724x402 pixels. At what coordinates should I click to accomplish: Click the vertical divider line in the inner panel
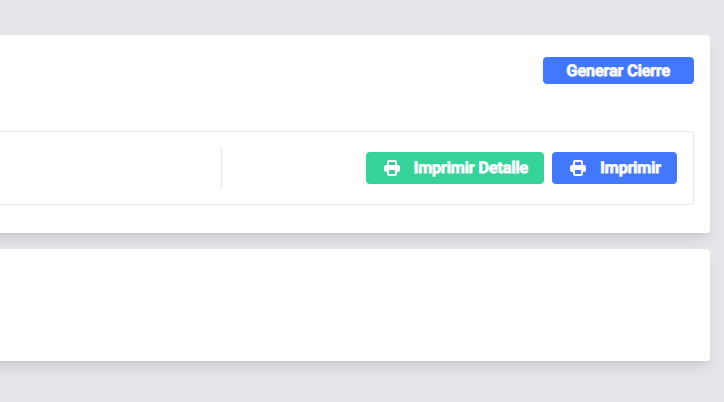[x=221, y=168]
